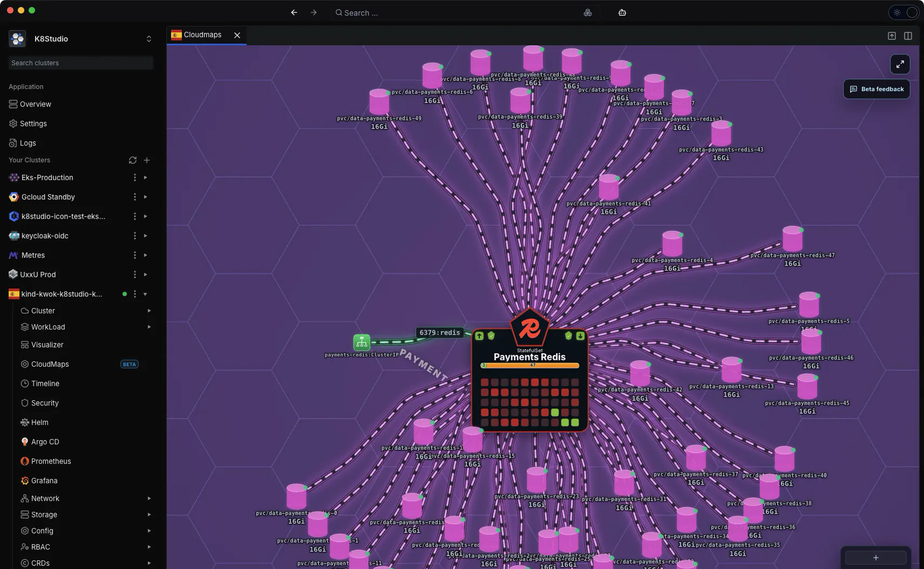Click the fullscreen expand icon on map

(x=900, y=64)
